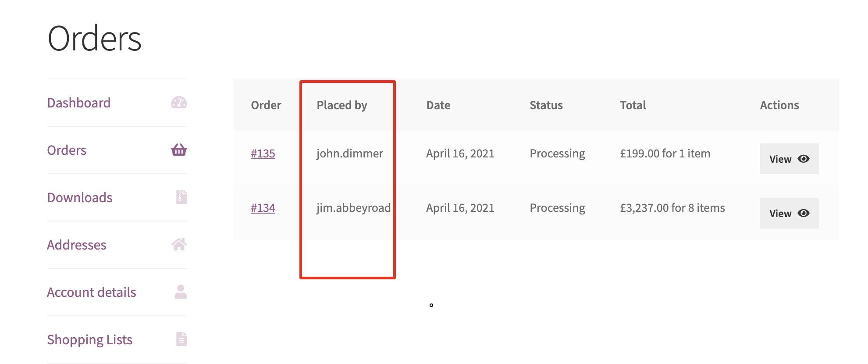Click the Dashboard gauge icon
Image resolution: width=868 pixels, height=364 pixels.
coord(179,103)
